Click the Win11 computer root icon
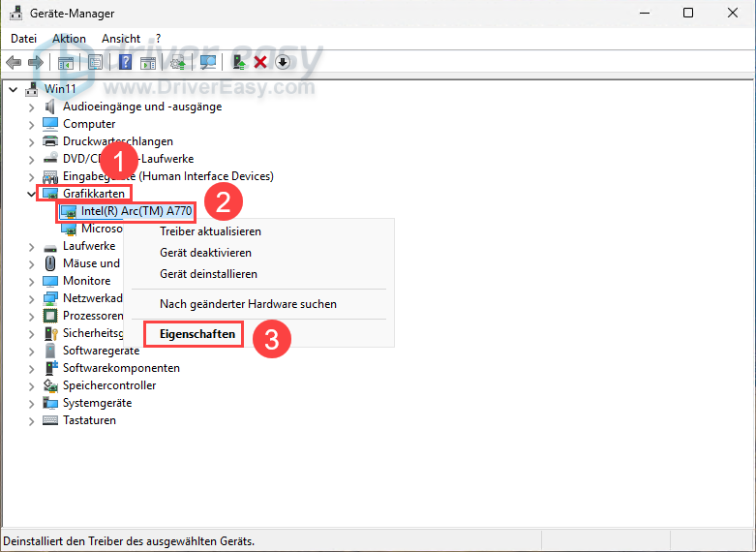The height and width of the screenshot is (552, 756). click(32, 89)
